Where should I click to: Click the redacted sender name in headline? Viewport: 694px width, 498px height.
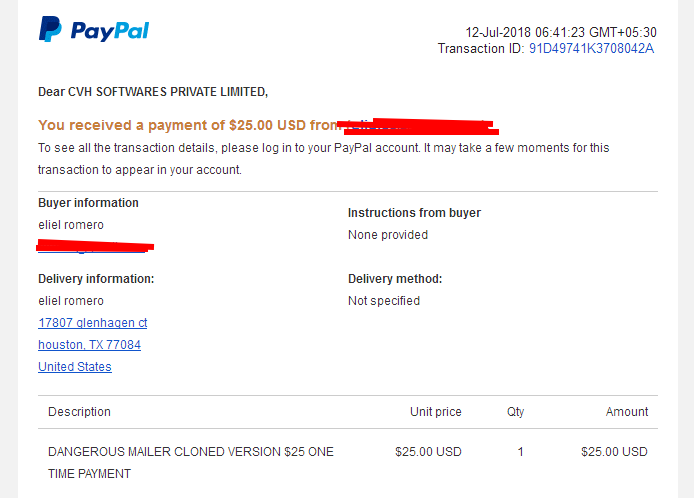coord(418,126)
